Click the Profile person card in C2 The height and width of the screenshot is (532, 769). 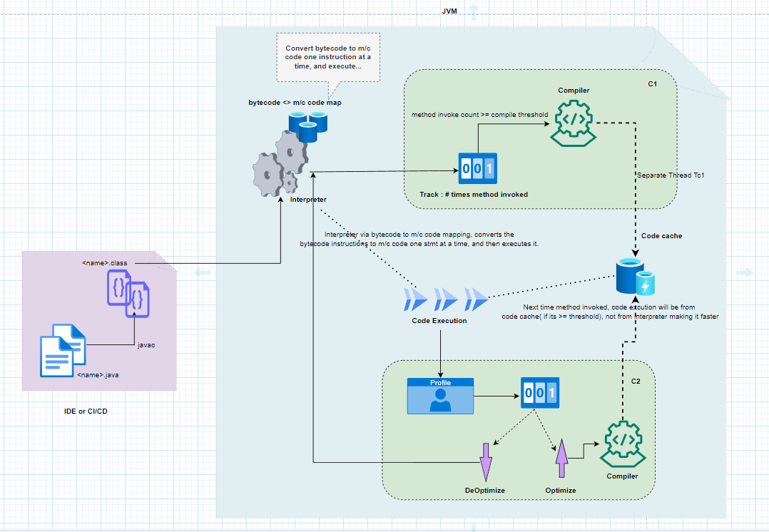(440, 395)
